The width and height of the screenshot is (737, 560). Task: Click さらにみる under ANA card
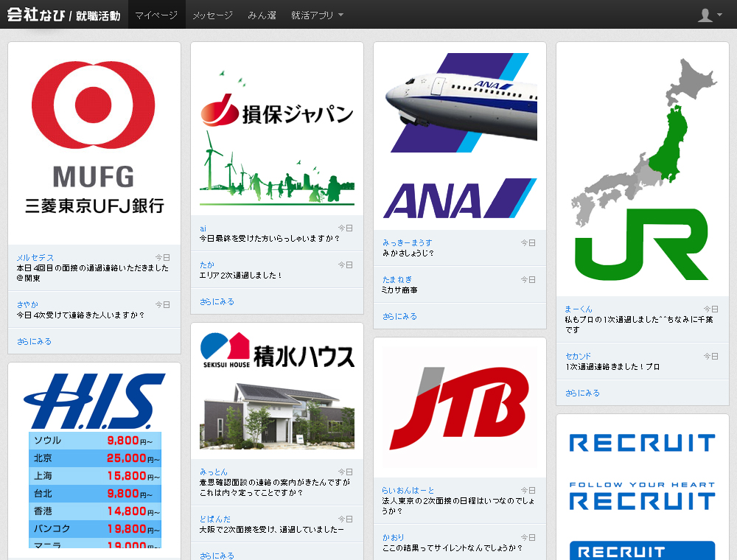(x=399, y=316)
